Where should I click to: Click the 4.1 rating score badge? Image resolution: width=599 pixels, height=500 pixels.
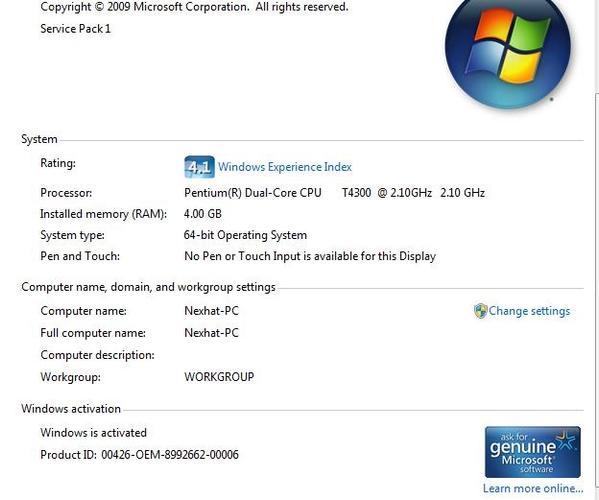199,167
